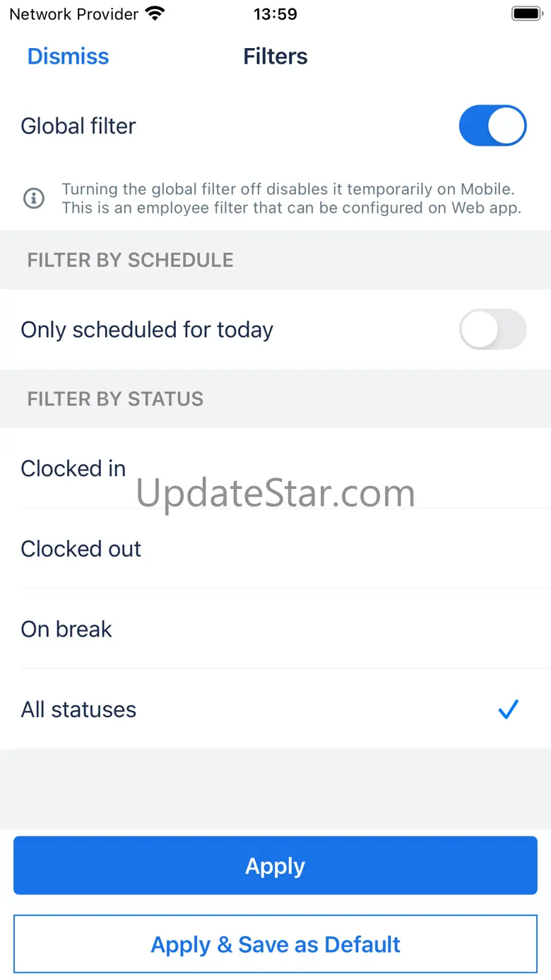Tap the Filters title in the header
The width and height of the screenshot is (551, 980).
[275, 57]
